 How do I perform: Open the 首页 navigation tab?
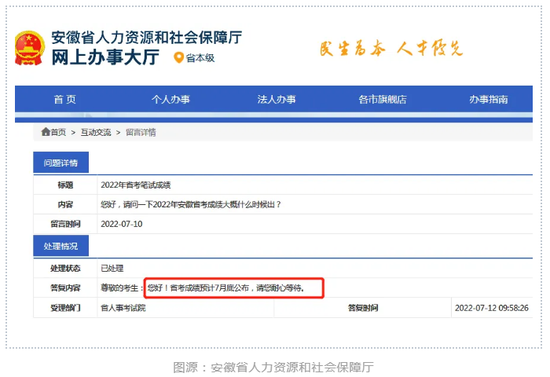click(65, 100)
